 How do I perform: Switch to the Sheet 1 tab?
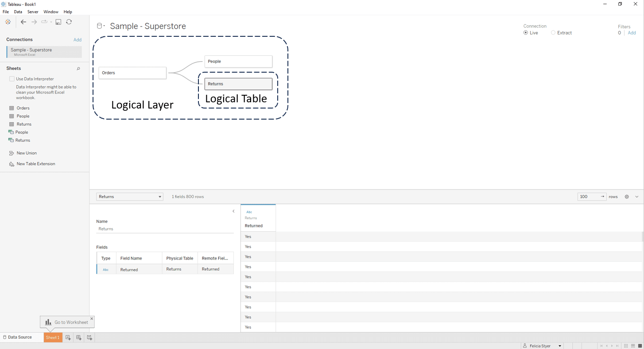point(53,337)
